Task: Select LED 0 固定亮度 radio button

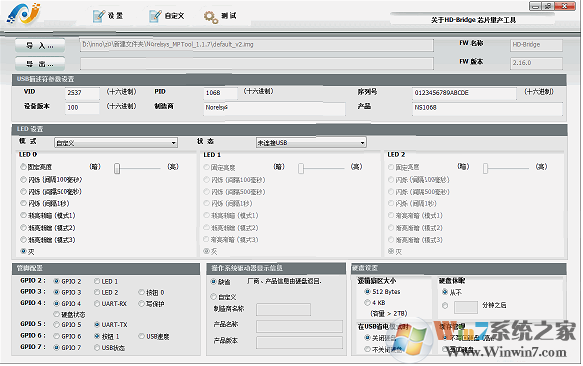Action: coord(23,167)
